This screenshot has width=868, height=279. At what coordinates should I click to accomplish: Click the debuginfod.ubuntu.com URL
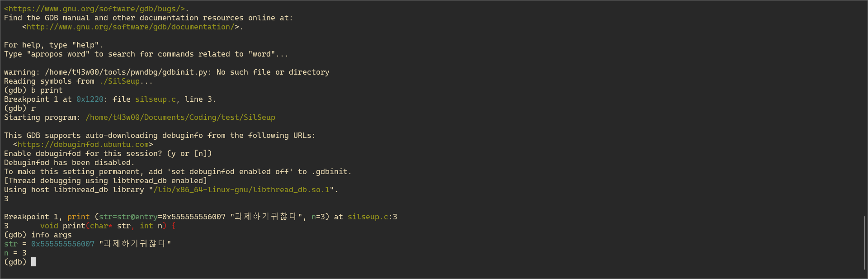point(83,144)
